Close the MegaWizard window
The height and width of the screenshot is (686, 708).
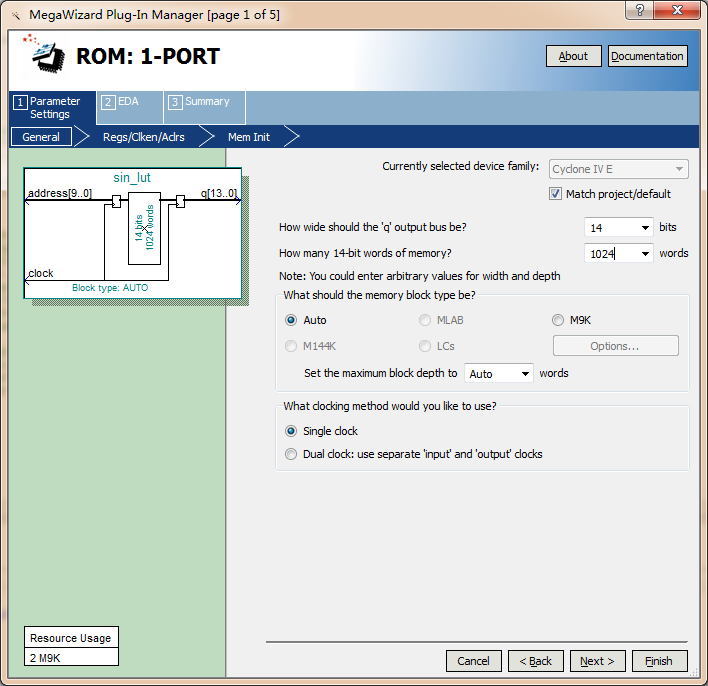pyautogui.click(x=677, y=10)
